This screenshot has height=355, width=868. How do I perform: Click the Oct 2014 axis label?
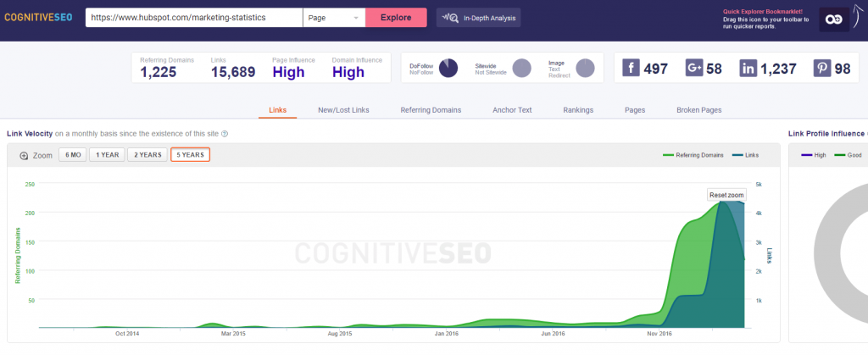pyautogui.click(x=127, y=334)
